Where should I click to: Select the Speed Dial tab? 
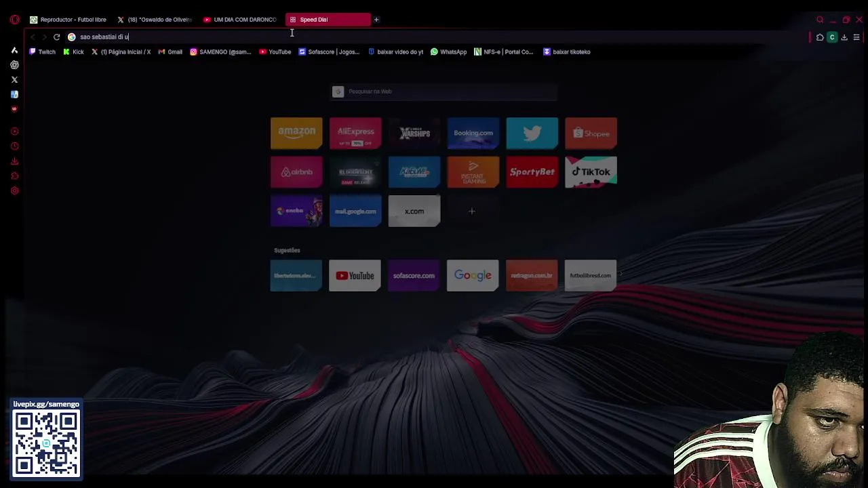click(x=328, y=20)
